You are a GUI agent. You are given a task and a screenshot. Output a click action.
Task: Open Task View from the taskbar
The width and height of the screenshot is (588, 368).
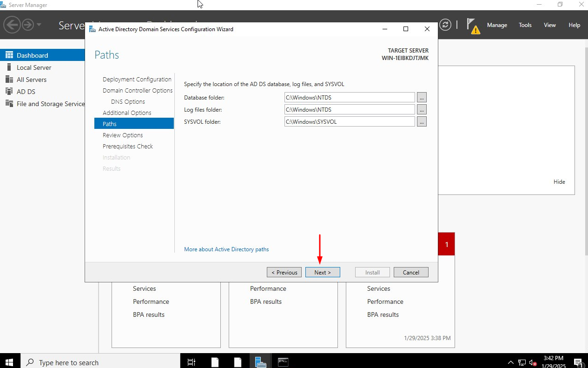[x=191, y=362]
